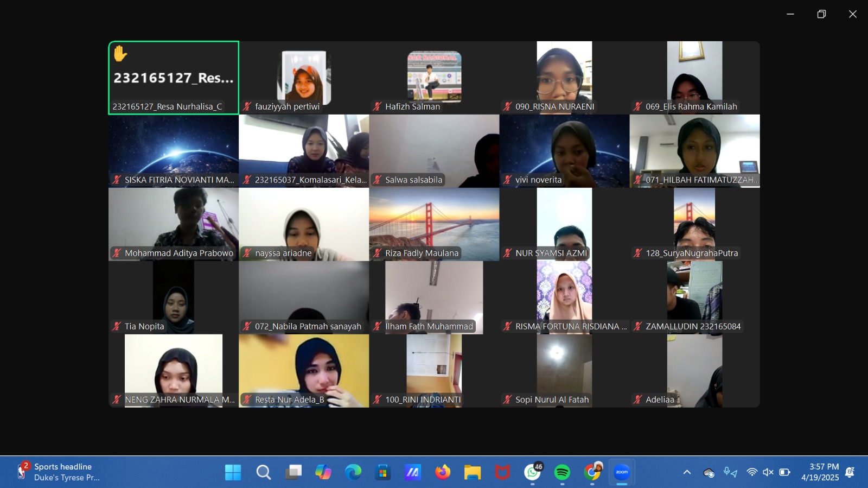Launch Firefox from the taskbar
The image size is (868, 488).
click(x=443, y=472)
